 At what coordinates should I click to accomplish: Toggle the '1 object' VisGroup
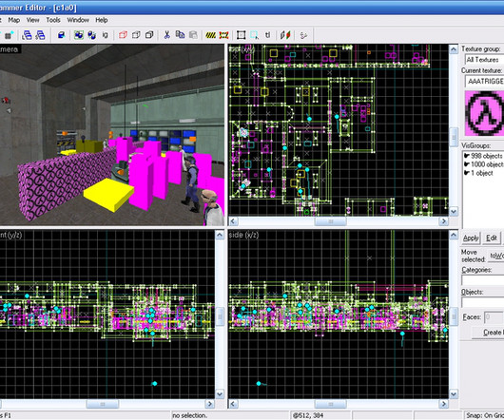click(478, 173)
